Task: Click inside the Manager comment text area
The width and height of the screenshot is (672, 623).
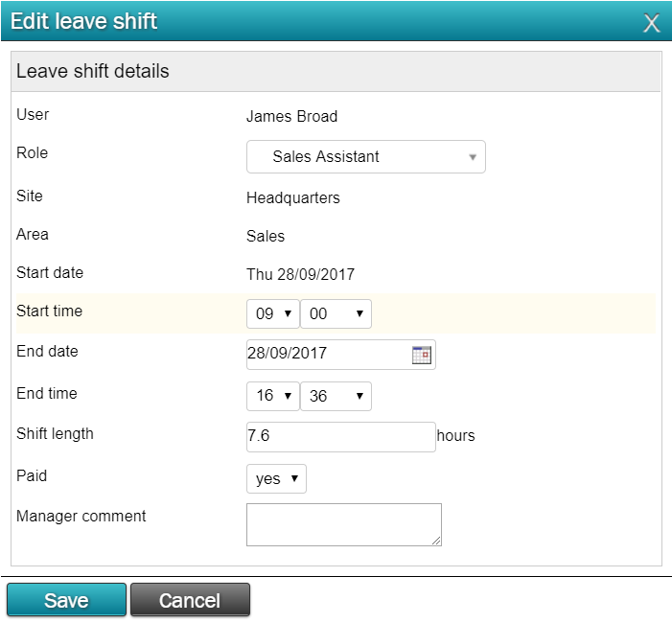Action: click(344, 524)
